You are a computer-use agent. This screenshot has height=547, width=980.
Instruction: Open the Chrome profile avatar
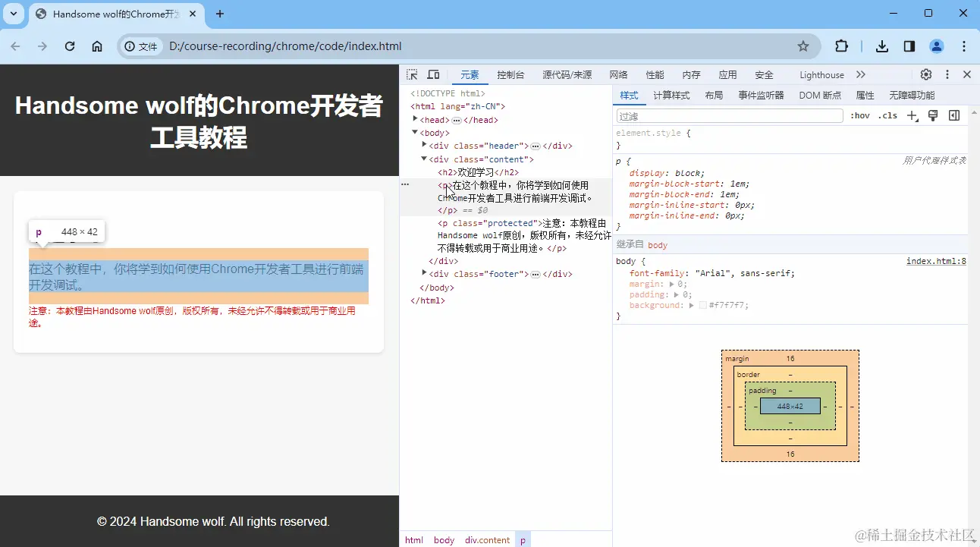(x=937, y=46)
